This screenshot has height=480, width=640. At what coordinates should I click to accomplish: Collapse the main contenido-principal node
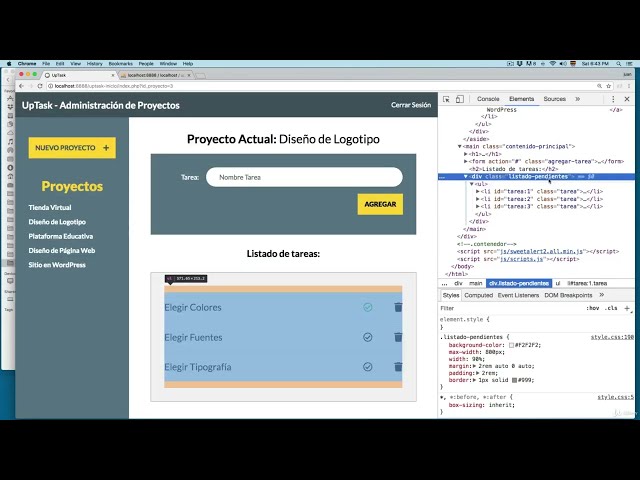460,146
